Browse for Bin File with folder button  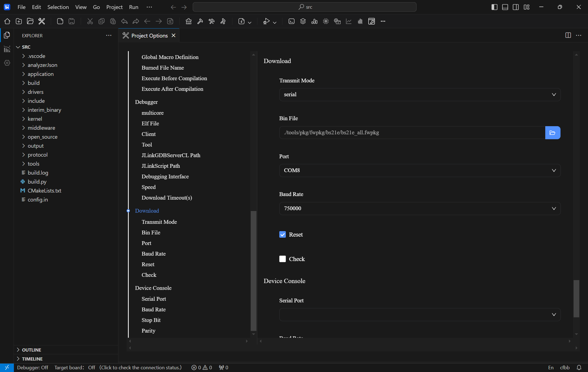[552, 133]
